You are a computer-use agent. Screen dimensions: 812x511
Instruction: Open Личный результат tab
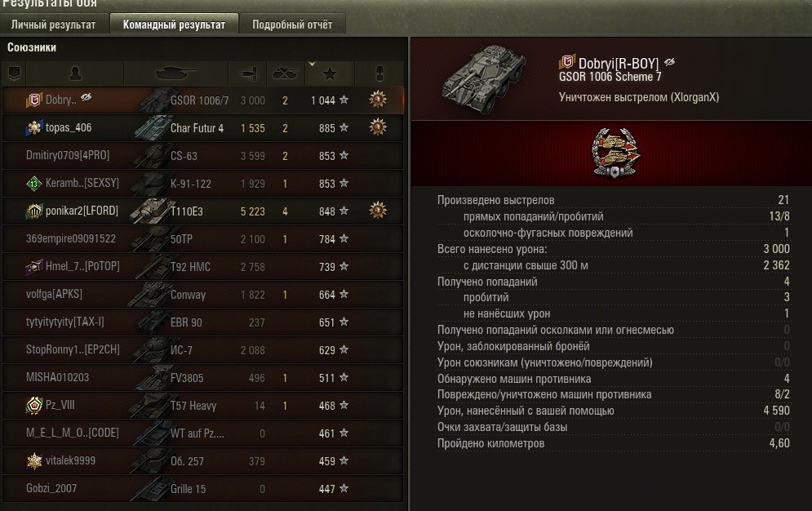53,24
